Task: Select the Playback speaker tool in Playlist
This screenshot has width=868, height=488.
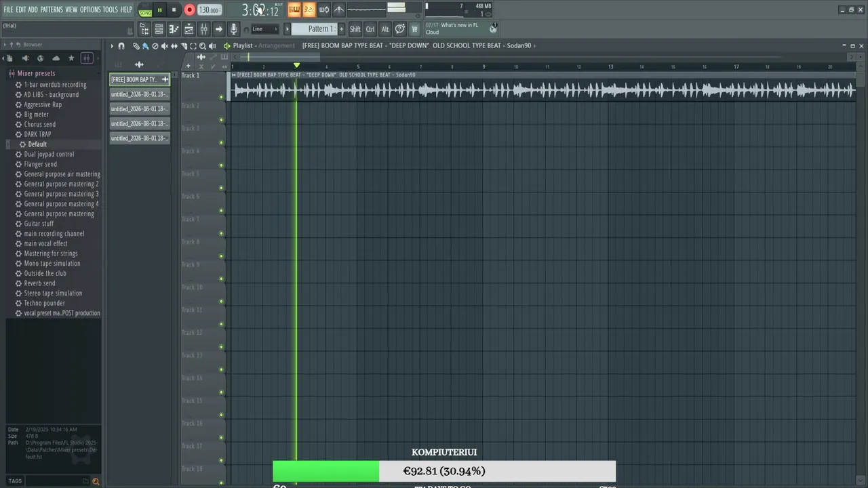Action: pyautogui.click(x=212, y=46)
